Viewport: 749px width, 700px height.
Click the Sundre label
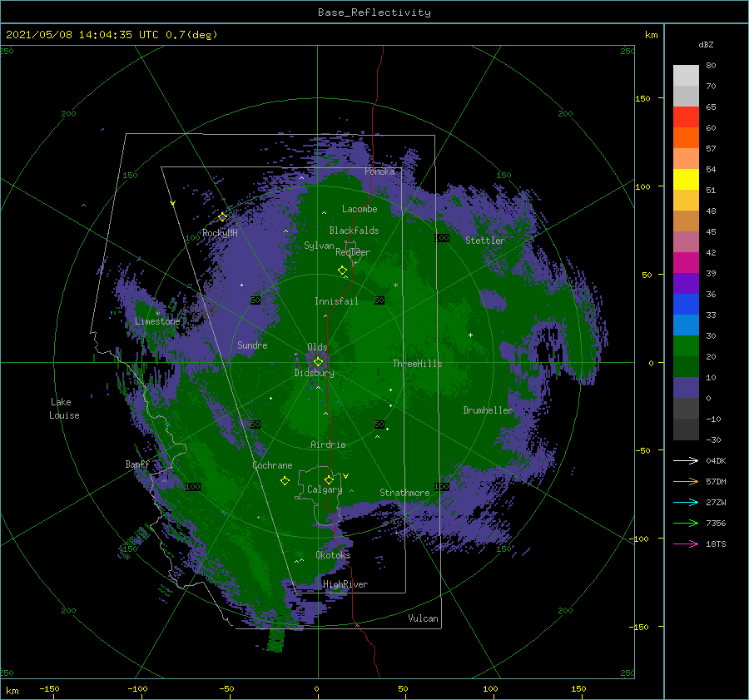[x=253, y=345]
